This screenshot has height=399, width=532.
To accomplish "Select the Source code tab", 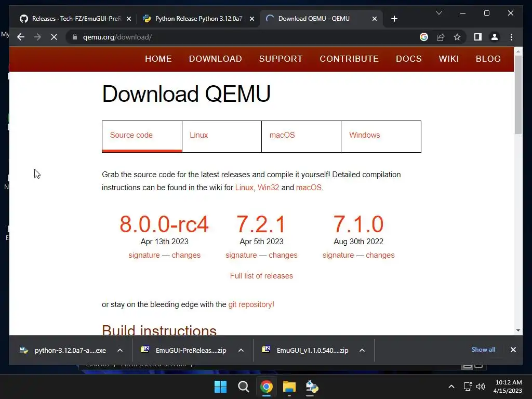I will point(142,137).
